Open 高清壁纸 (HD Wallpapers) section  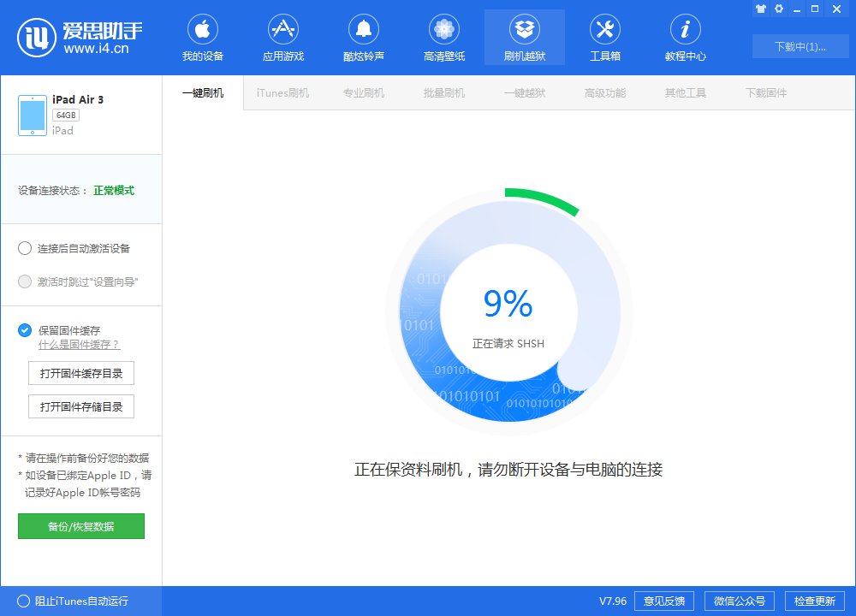tap(443, 36)
